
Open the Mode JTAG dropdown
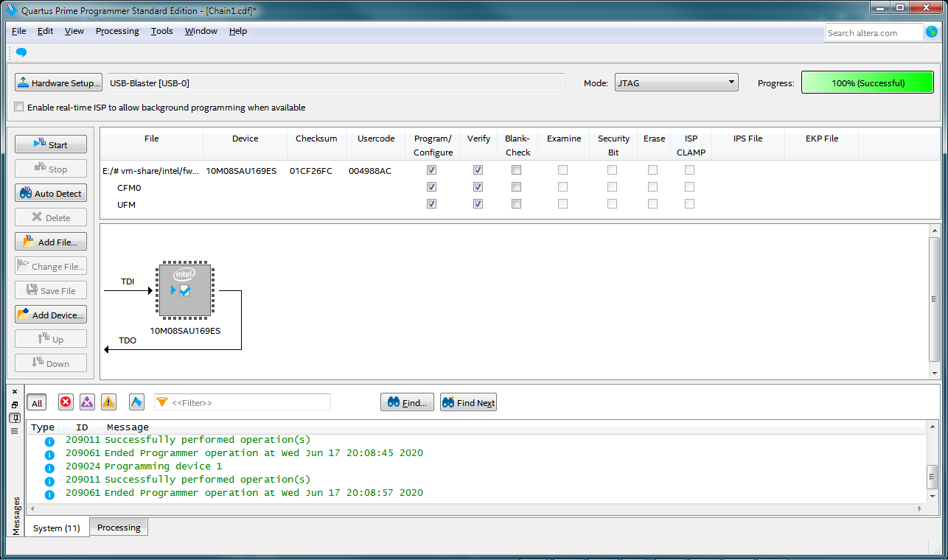(676, 83)
